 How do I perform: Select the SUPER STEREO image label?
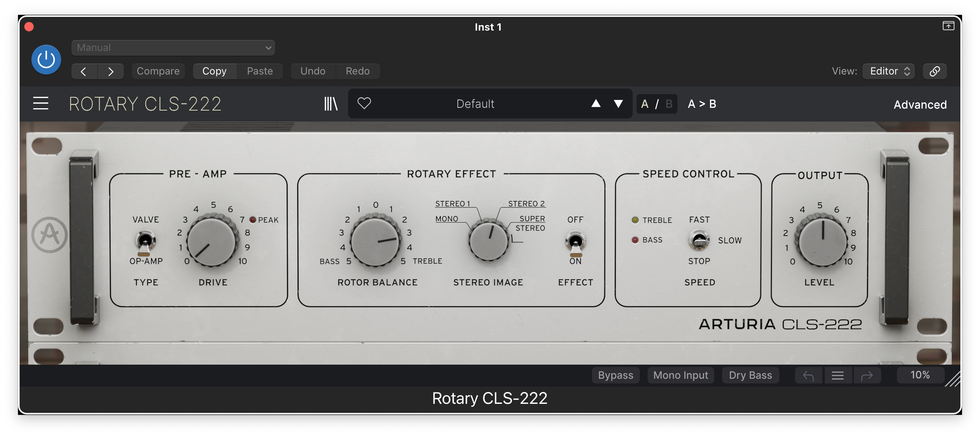click(x=530, y=223)
